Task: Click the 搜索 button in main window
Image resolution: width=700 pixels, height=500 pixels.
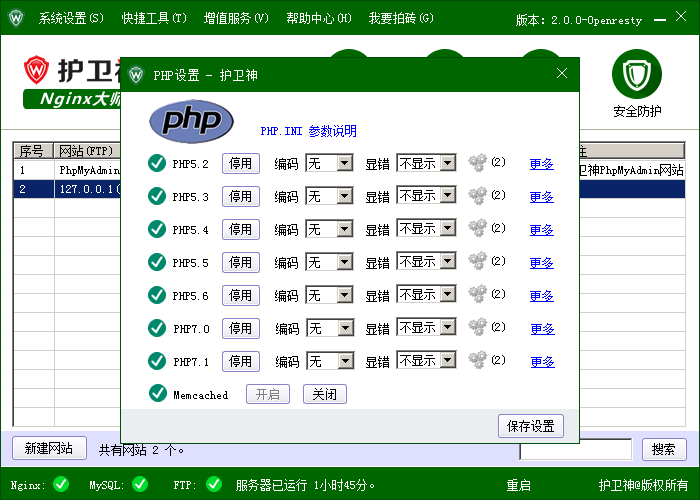Action: 664,449
